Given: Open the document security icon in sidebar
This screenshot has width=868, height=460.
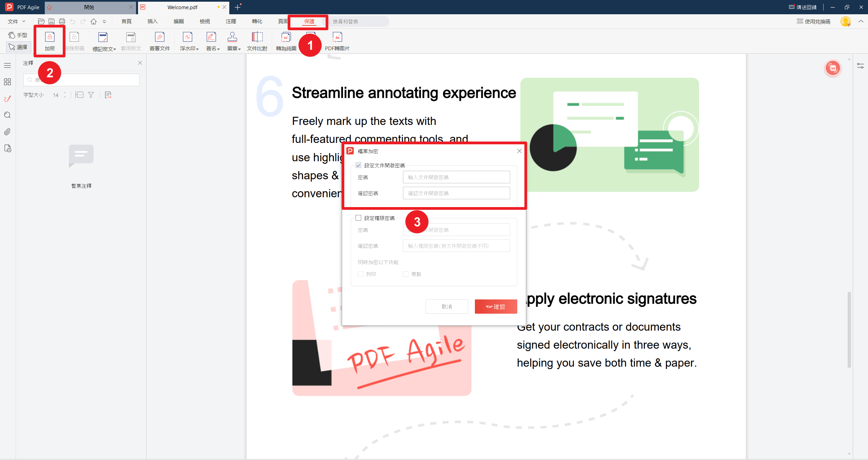Looking at the screenshot, I should click(x=7, y=148).
